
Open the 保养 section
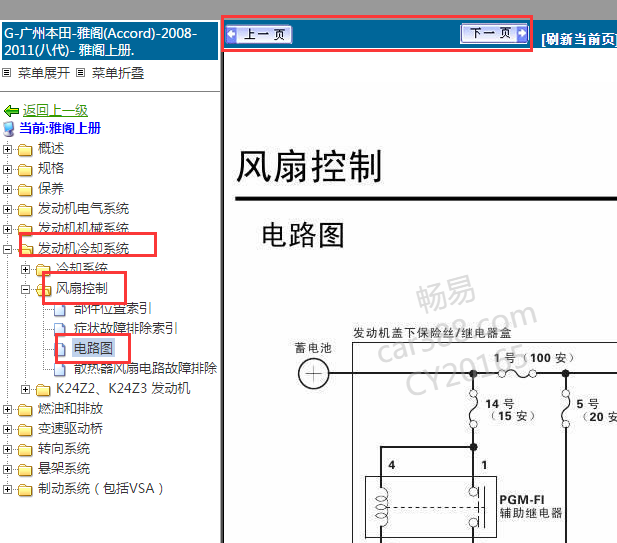click(51, 188)
